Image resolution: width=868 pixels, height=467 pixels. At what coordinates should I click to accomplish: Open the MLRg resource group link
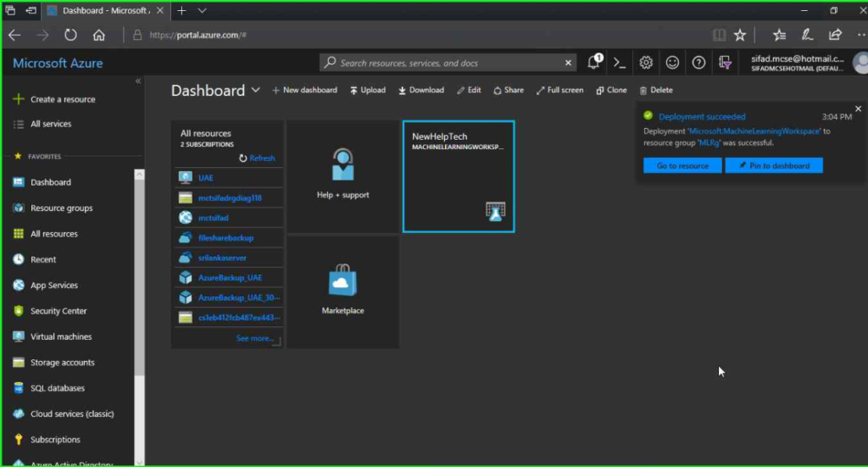point(709,142)
